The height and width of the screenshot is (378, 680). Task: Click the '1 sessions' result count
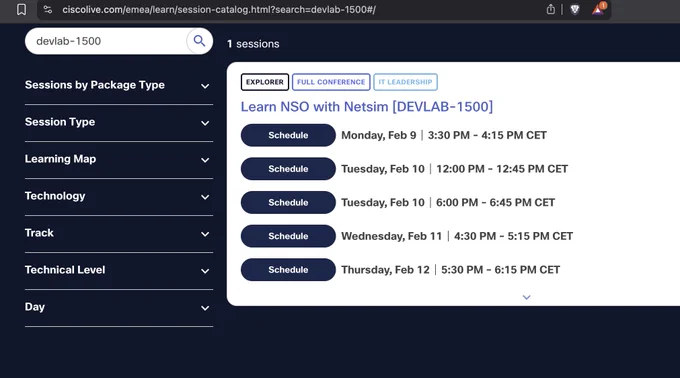253,44
